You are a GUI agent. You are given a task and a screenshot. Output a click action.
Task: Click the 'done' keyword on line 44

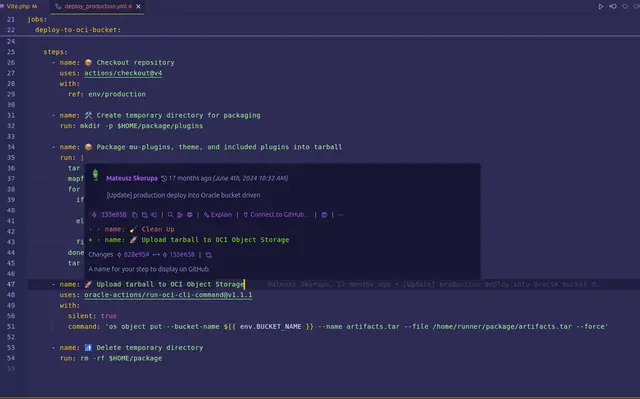[x=76, y=253]
